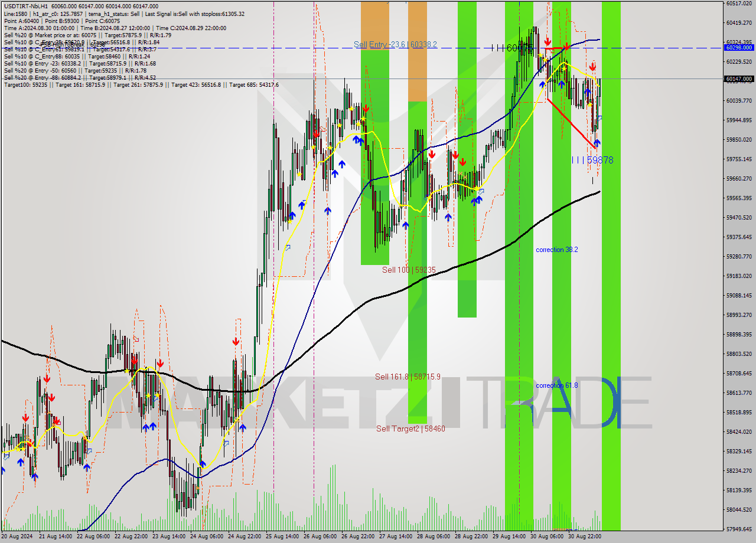Click the '30 Aug 22:00' time label
756x543 pixels.
585,536
